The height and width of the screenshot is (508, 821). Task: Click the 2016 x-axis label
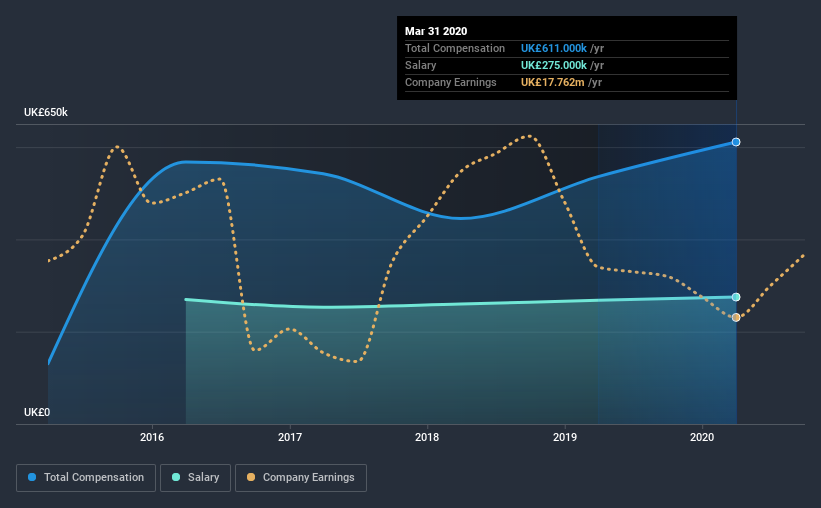click(152, 437)
